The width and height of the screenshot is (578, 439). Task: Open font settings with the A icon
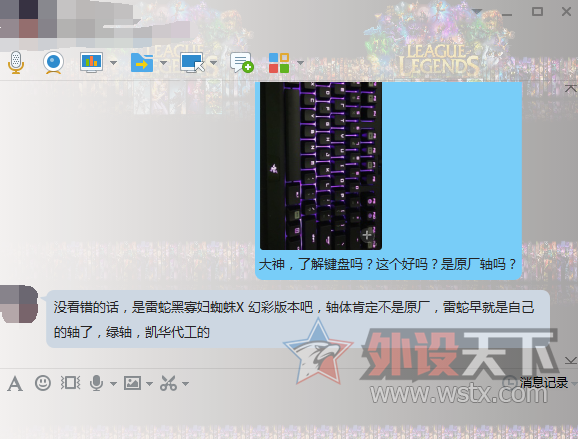point(15,384)
